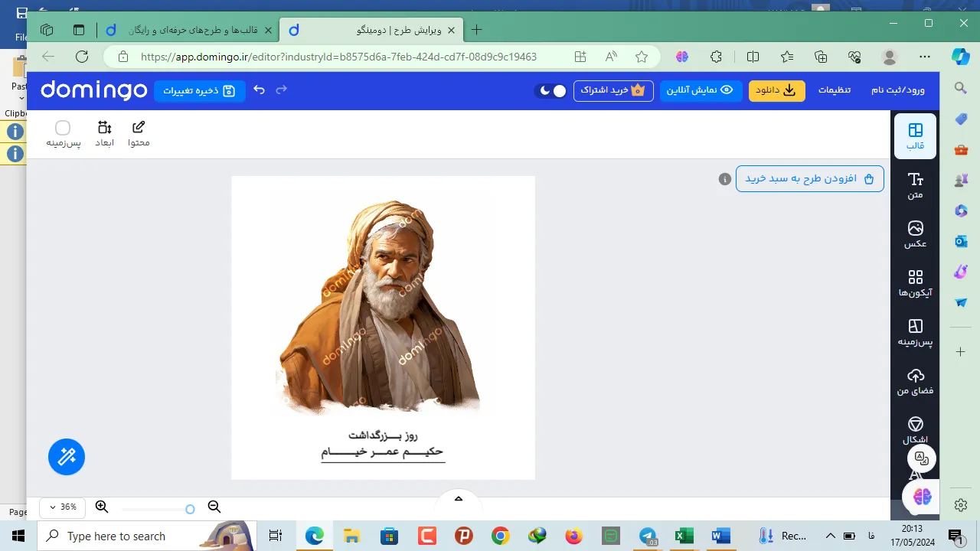Toggle Edge split screen icon

pos(753,57)
